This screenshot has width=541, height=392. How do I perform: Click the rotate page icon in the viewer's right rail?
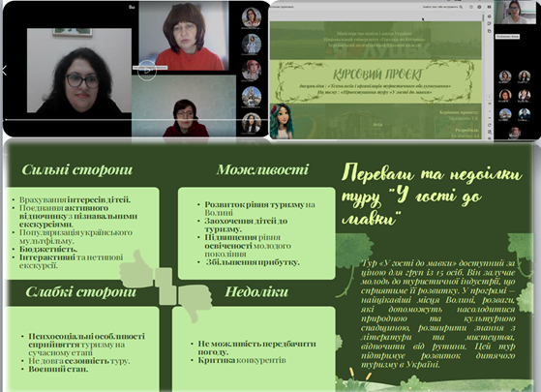(490, 125)
